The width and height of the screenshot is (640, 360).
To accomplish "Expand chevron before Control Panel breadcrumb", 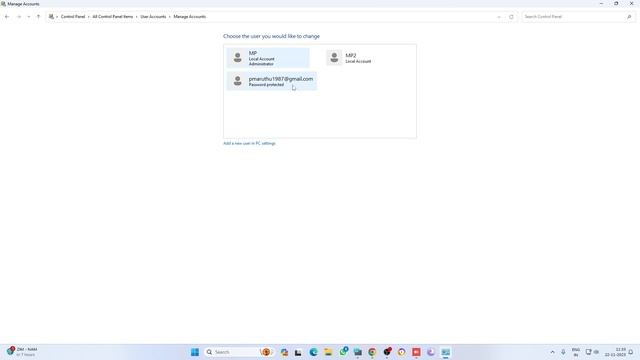I will (57, 17).
